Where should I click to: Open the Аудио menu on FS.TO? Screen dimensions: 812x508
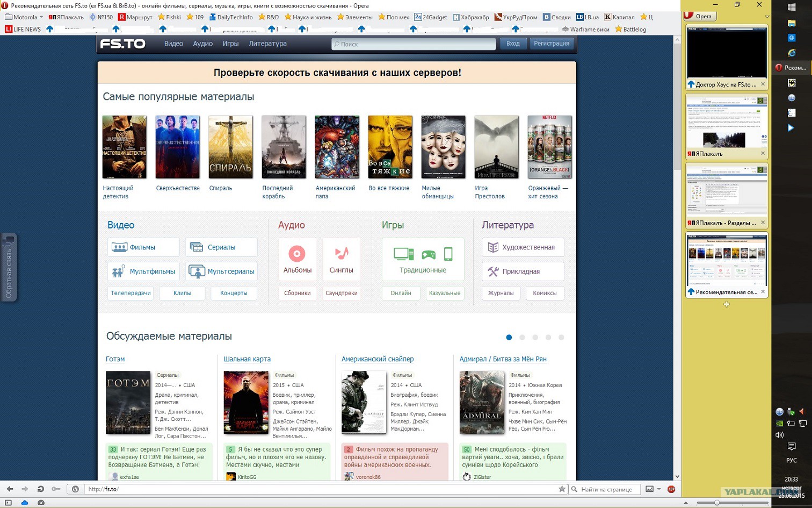coord(203,44)
